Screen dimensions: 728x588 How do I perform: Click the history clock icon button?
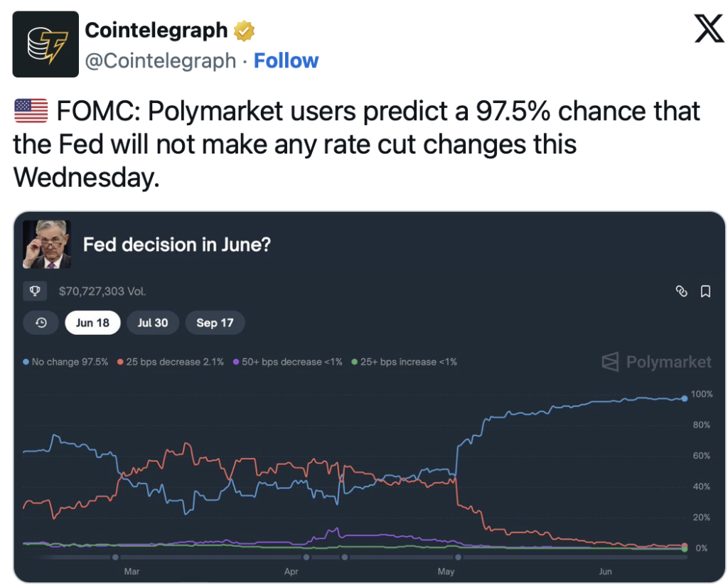(x=41, y=323)
